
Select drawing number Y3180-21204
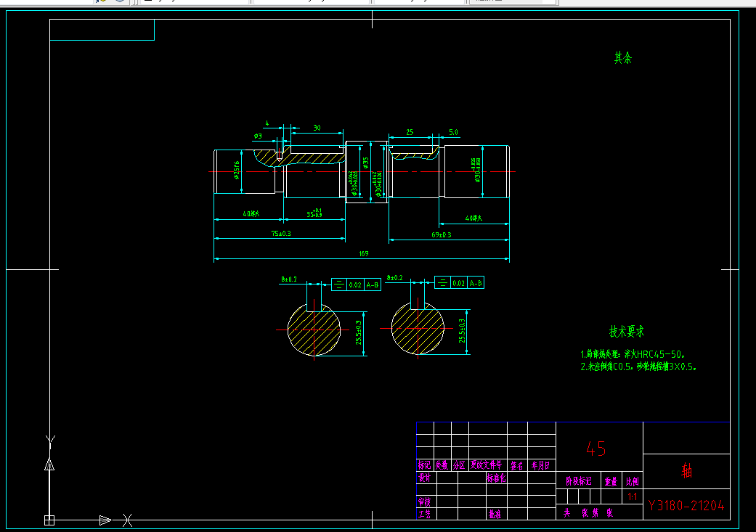click(x=686, y=505)
